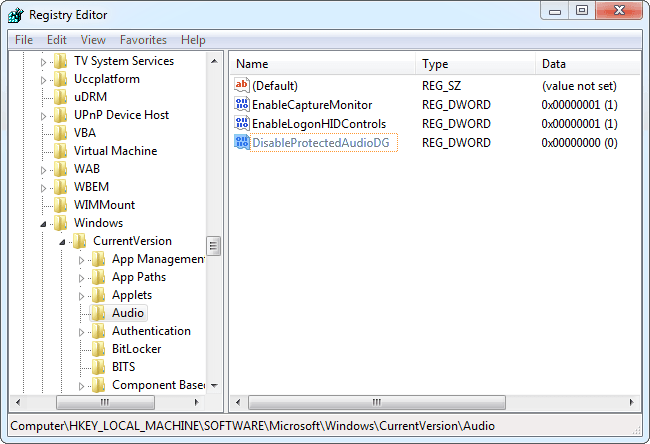Screen dimensions: 650x444
Task: Click the CurrentVersion folder icon
Action: click(80, 241)
